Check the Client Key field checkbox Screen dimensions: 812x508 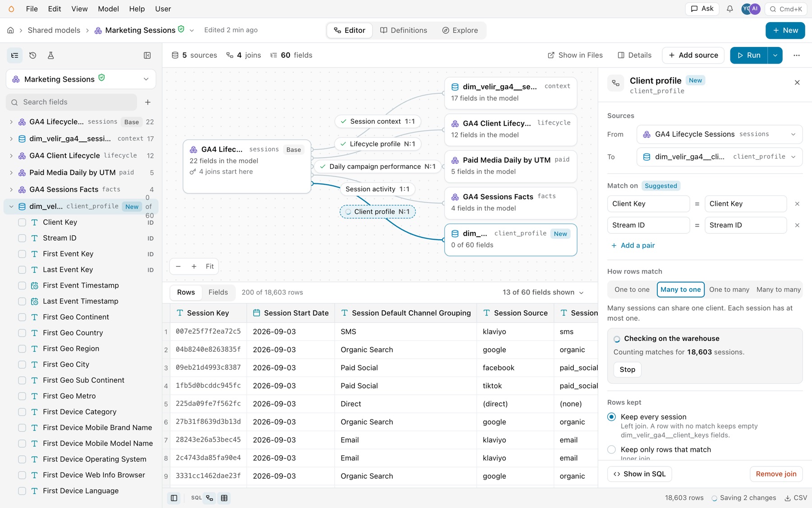point(22,223)
